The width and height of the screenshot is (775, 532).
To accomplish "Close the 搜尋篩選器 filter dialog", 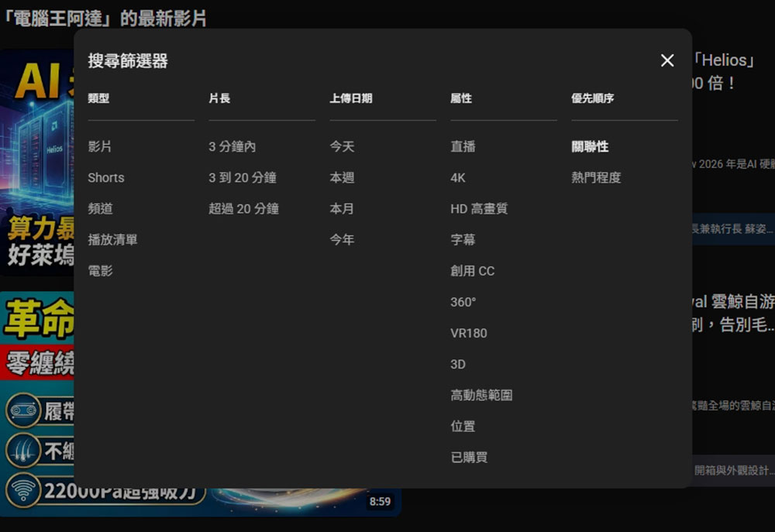I will 666,60.
